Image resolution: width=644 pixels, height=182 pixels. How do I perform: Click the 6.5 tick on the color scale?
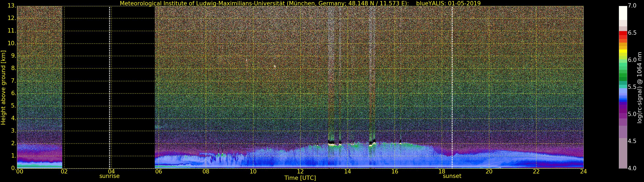tap(632, 33)
